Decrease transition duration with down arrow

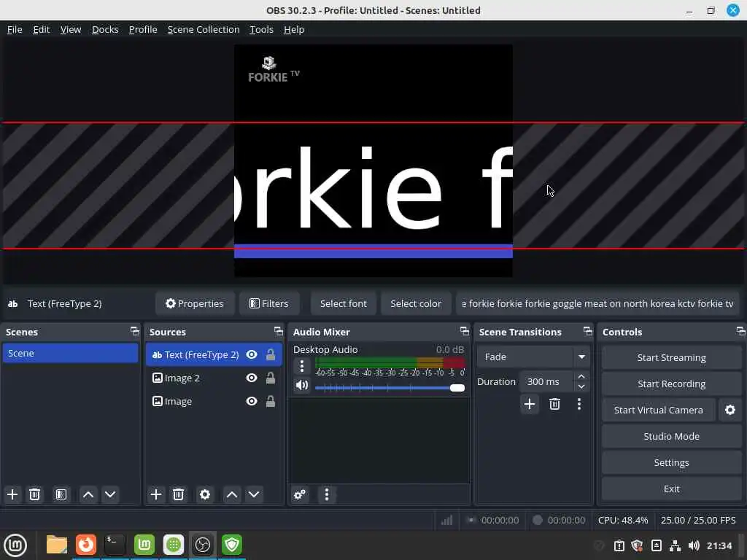(x=581, y=386)
